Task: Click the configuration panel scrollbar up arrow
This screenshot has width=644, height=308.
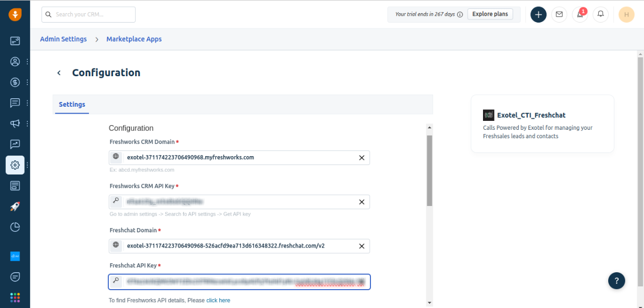Action: pos(429,128)
